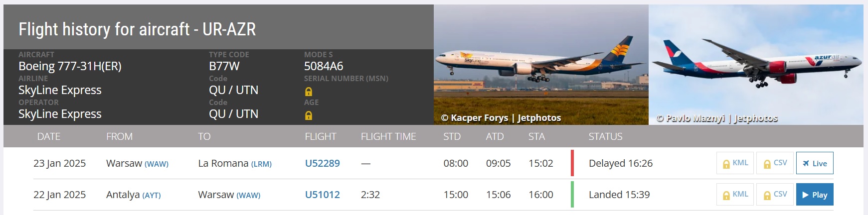Open Antalya AYT airport link
Image resolution: width=868 pixels, height=215 pixels.
(152, 195)
